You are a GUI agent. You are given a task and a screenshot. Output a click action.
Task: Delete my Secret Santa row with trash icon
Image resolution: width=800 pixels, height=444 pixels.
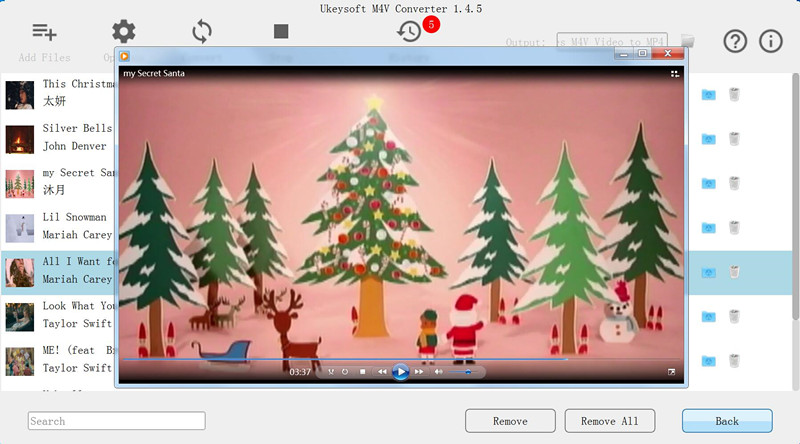[x=734, y=183]
